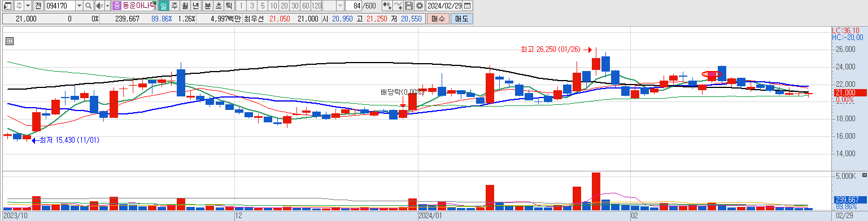Click the 매도 sell button
The image size is (868, 221).
[461, 19]
